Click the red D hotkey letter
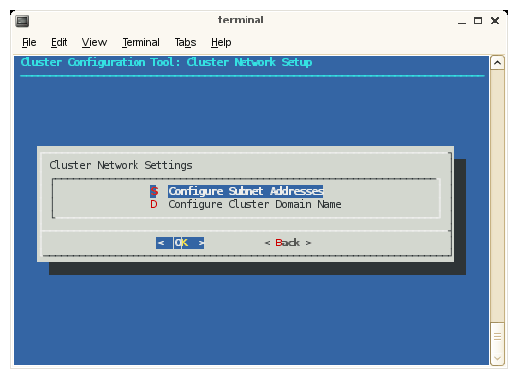The width and height of the screenshot is (518, 379). coord(154,204)
